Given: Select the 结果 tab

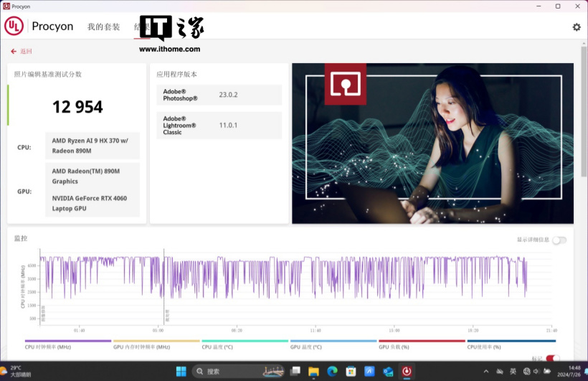Looking at the screenshot, I should pos(141,27).
